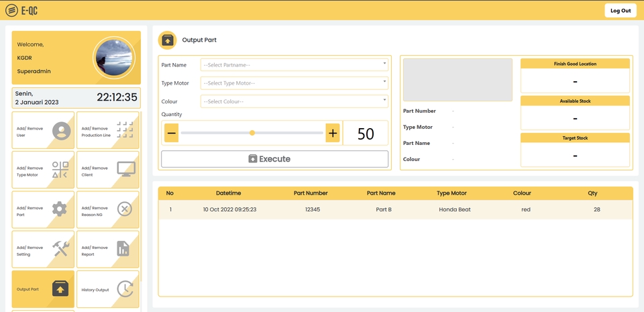
Task: Open Add/Remove Reason NG cross icon
Action: point(125,209)
